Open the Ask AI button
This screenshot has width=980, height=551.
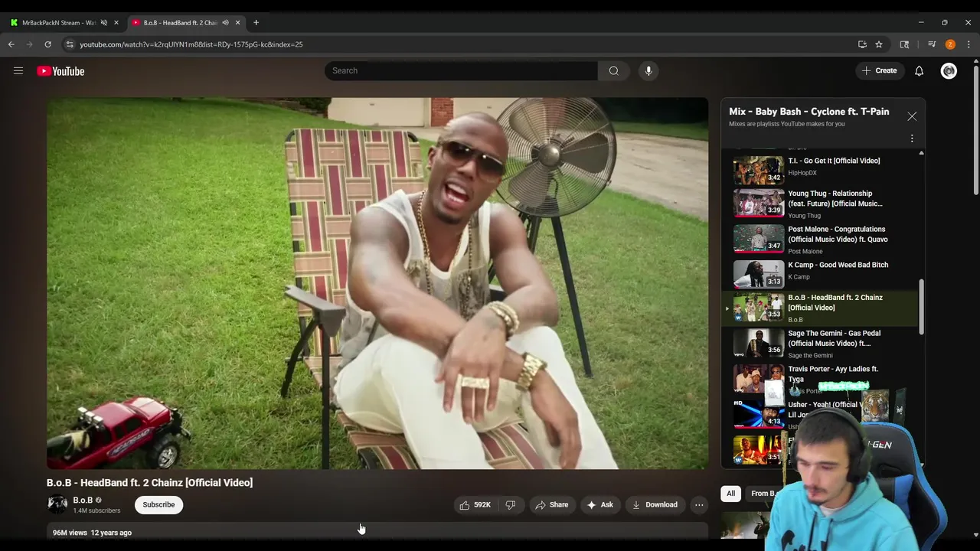pos(599,505)
